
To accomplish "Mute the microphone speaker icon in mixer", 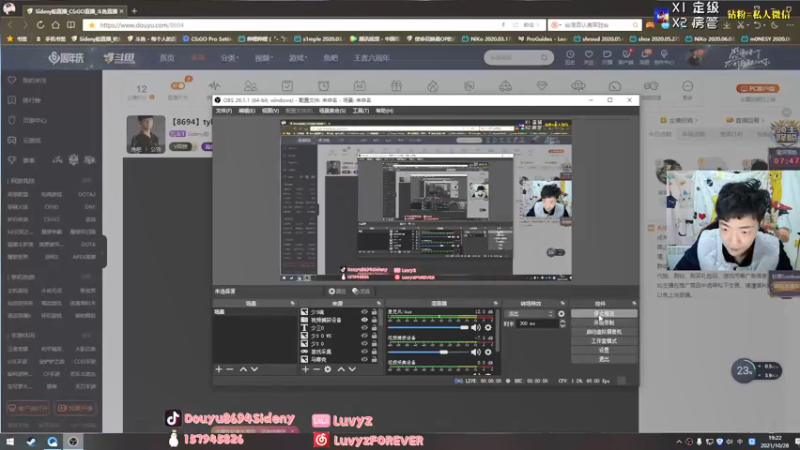I will click(x=476, y=328).
